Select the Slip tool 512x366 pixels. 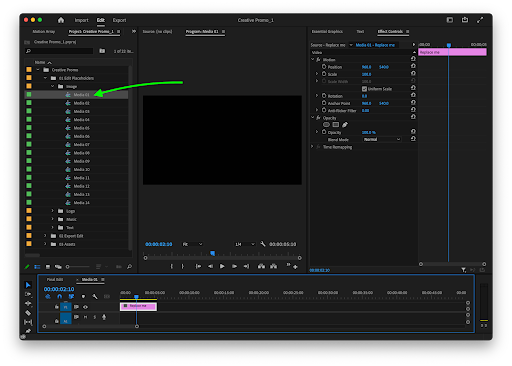(28, 322)
